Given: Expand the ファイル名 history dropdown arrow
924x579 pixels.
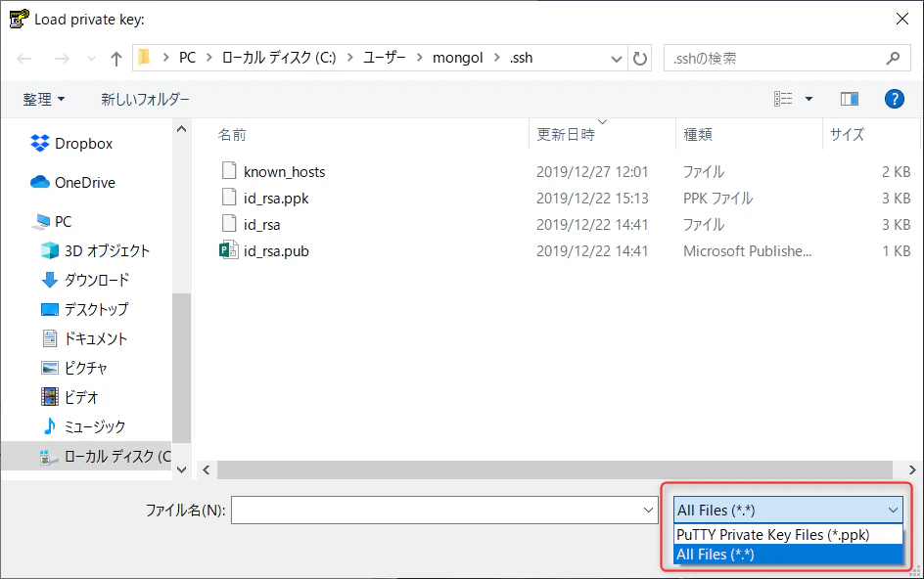Looking at the screenshot, I should pyautogui.click(x=648, y=511).
